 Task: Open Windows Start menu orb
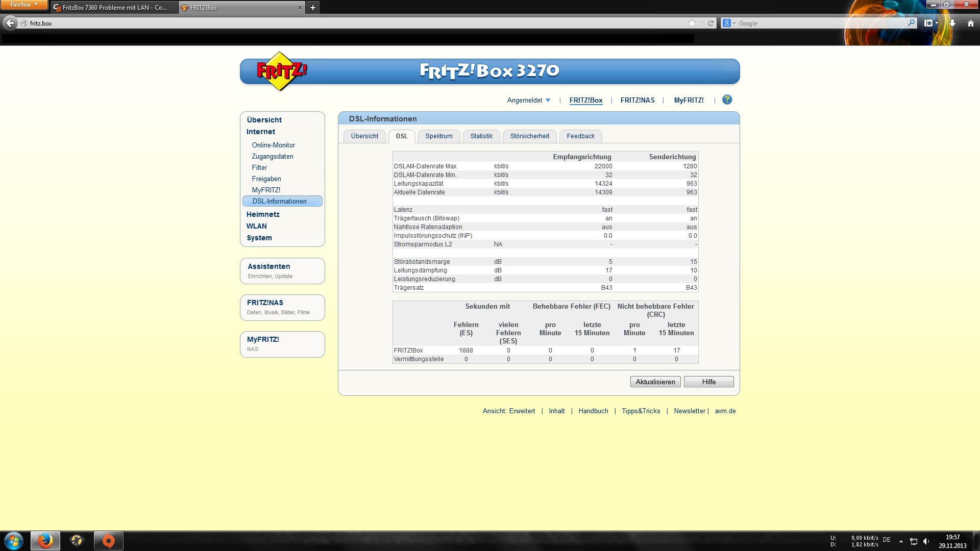[x=14, y=541]
